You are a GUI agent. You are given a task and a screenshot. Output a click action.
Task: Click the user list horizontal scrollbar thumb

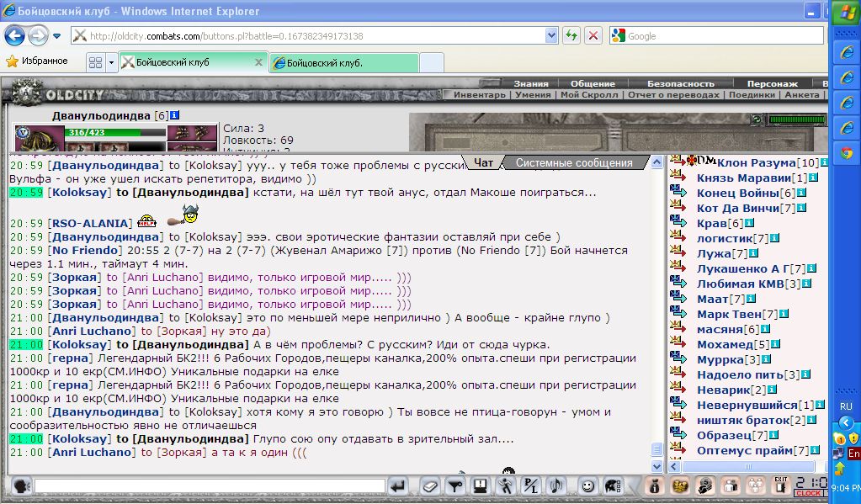coord(747,467)
